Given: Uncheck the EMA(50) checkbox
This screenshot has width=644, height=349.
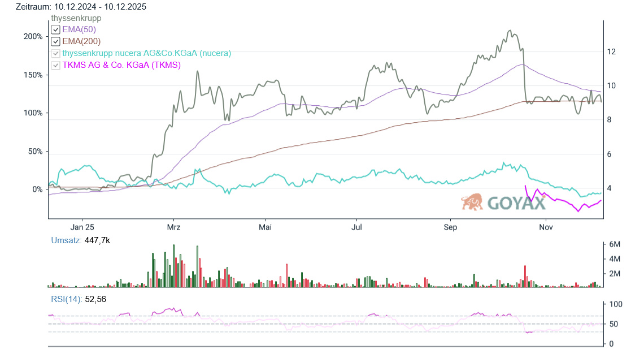Looking at the screenshot, I should 55,29.
